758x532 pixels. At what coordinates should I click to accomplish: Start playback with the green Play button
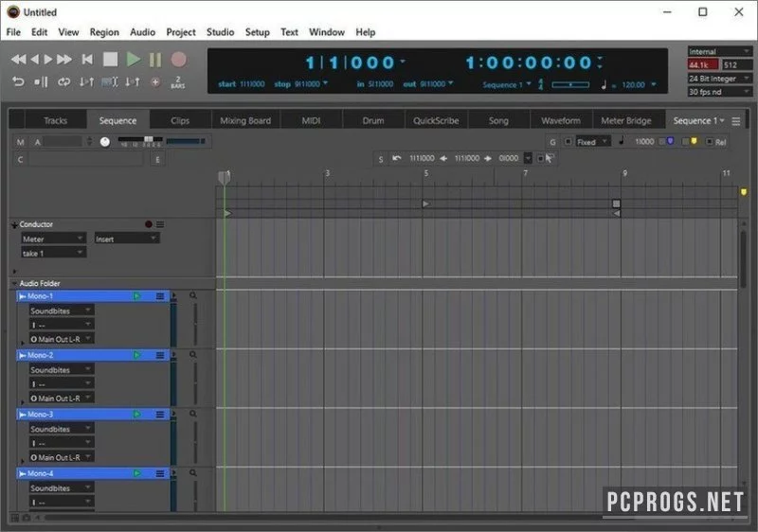coord(133,60)
